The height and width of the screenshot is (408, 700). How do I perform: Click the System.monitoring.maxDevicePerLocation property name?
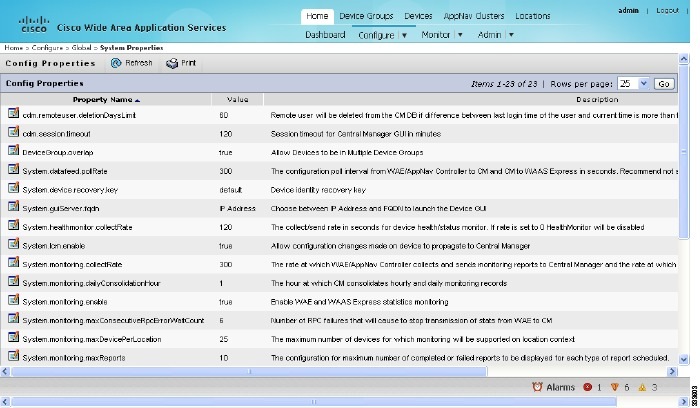click(x=92, y=339)
